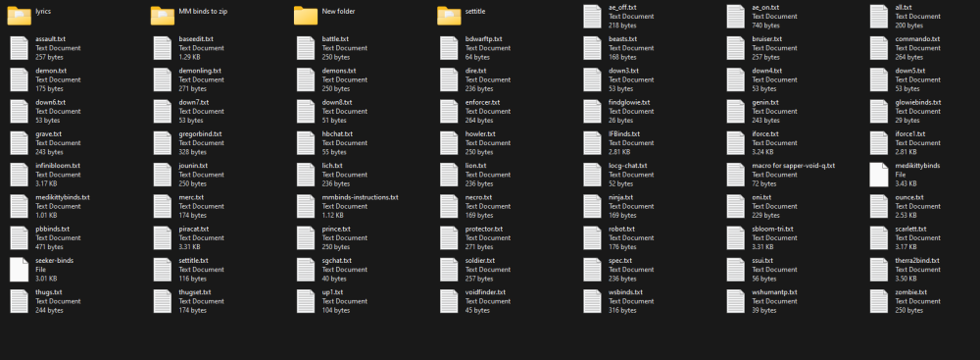Select the commando.txt document icon
The image size is (980, 360).
[x=878, y=48]
